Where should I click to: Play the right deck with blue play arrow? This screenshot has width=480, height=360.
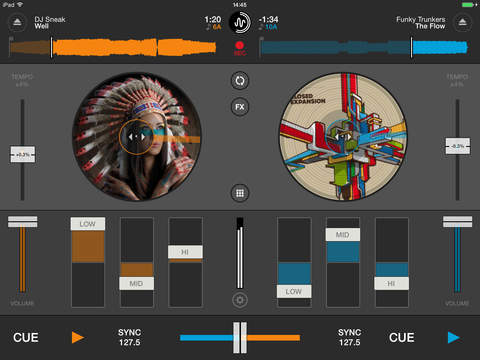pos(454,337)
